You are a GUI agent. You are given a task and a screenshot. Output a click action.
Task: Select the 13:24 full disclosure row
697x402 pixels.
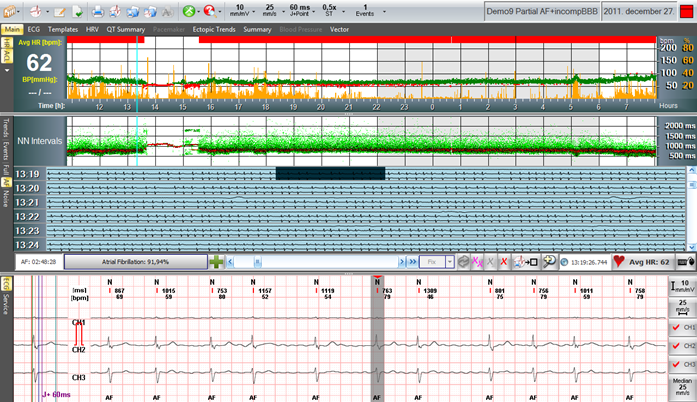pos(350,245)
